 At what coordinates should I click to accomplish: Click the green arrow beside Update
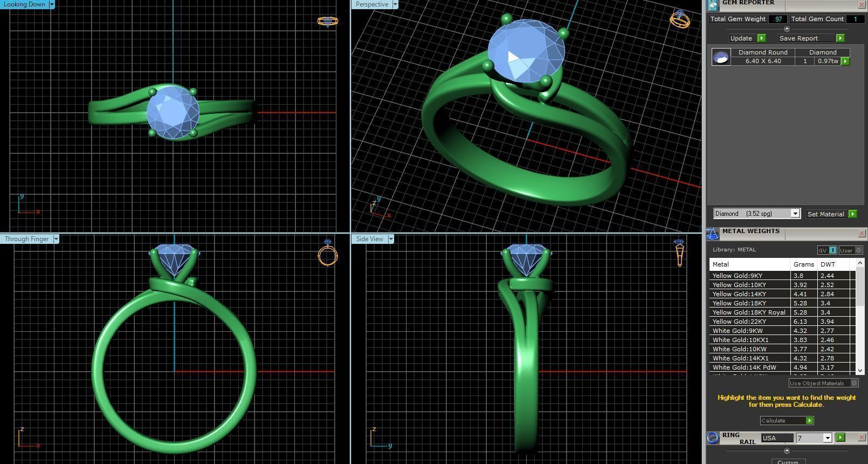click(x=761, y=38)
